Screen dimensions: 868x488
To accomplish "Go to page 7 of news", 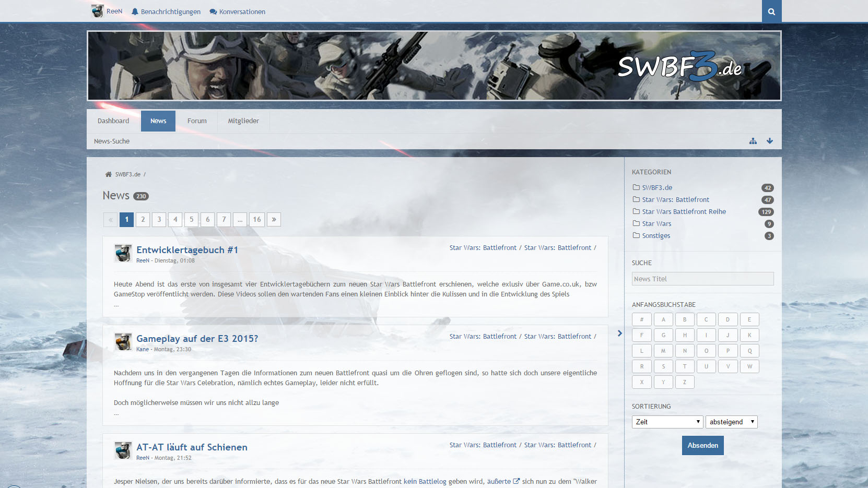I will (x=224, y=220).
